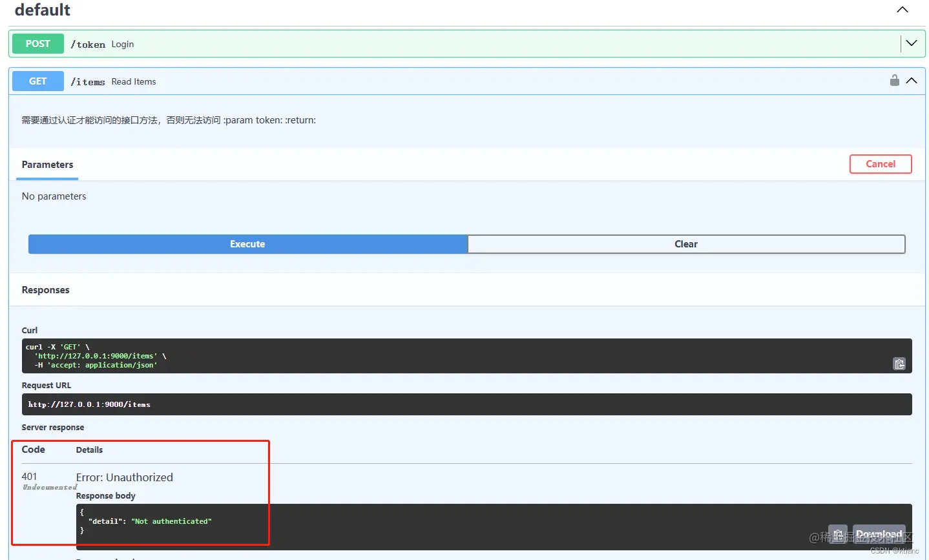Copy the response body to clipboard
This screenshot has width=929, height=560.
pyautogui.click(x=837, y=534)
